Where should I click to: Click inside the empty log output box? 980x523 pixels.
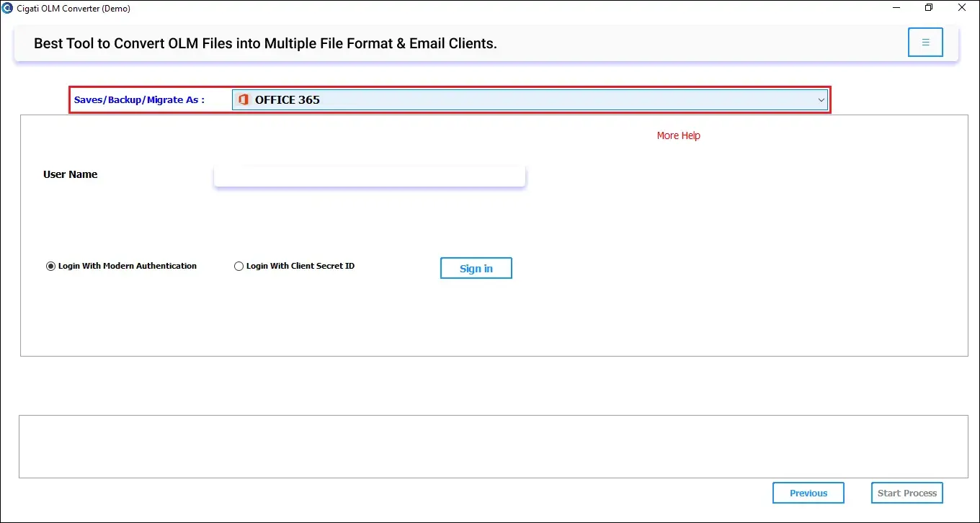coord(494,447)
